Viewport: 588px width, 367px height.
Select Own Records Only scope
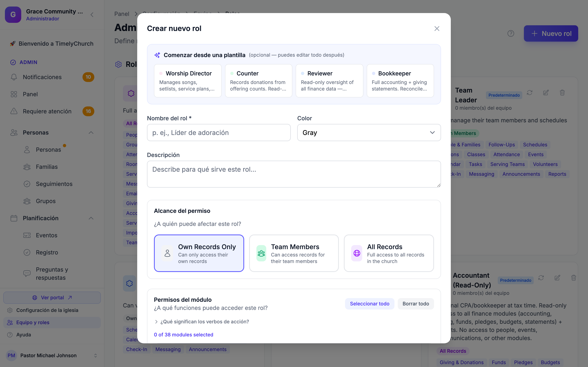[199, 253]
